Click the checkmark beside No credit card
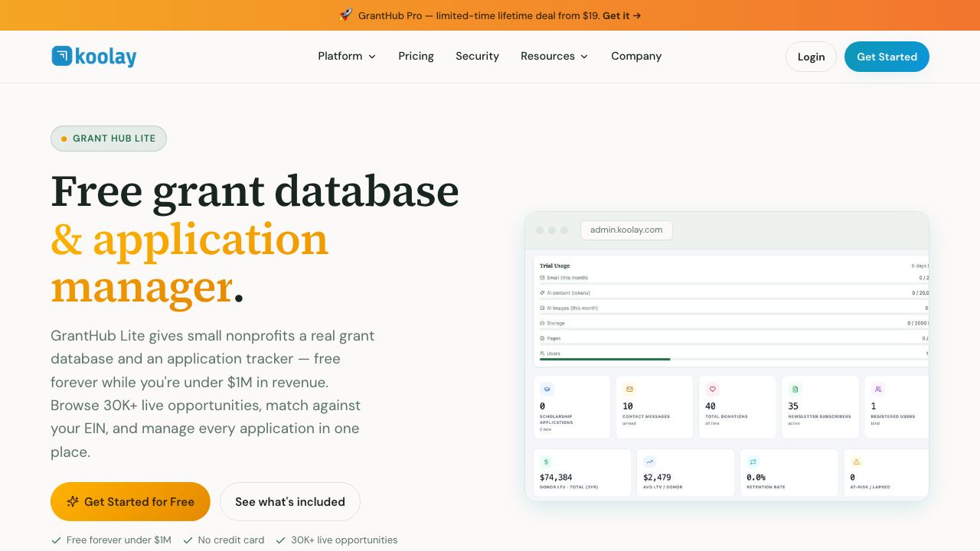Image resolution: width=980 pixels, height=551 pixels. (x=188, y=540)
